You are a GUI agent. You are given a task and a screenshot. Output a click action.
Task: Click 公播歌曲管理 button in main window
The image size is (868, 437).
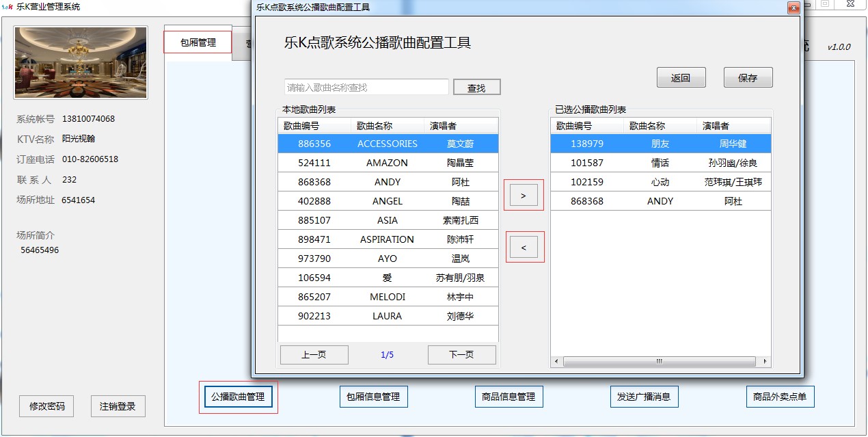pyautogui.click(x=238, y=397)
